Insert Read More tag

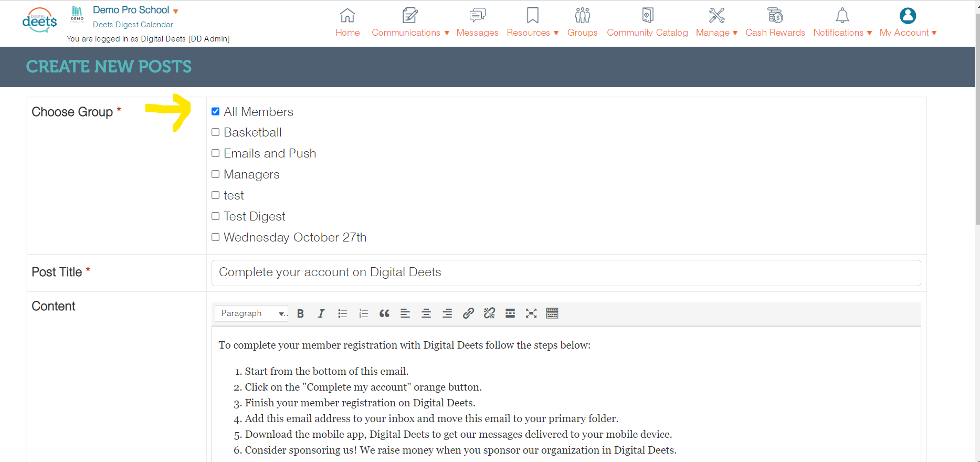point(510,313)
